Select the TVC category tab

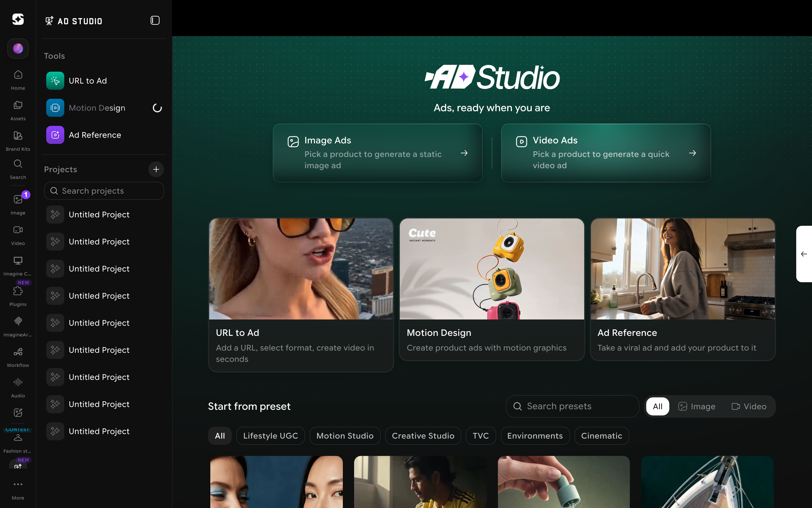[481, 436]
